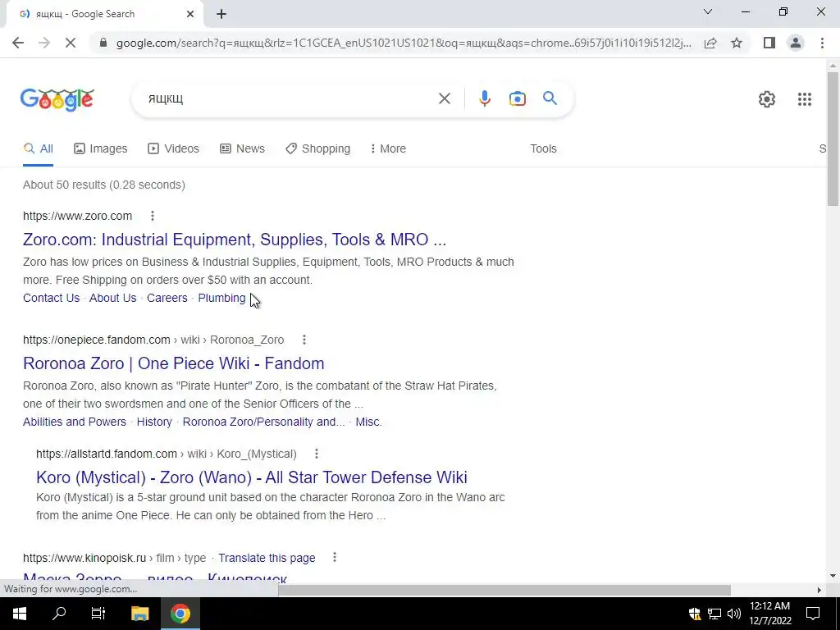This screenshot has height=630, width=840.
Task: Click the scroll down arrow
Action: tap(833, 576)
